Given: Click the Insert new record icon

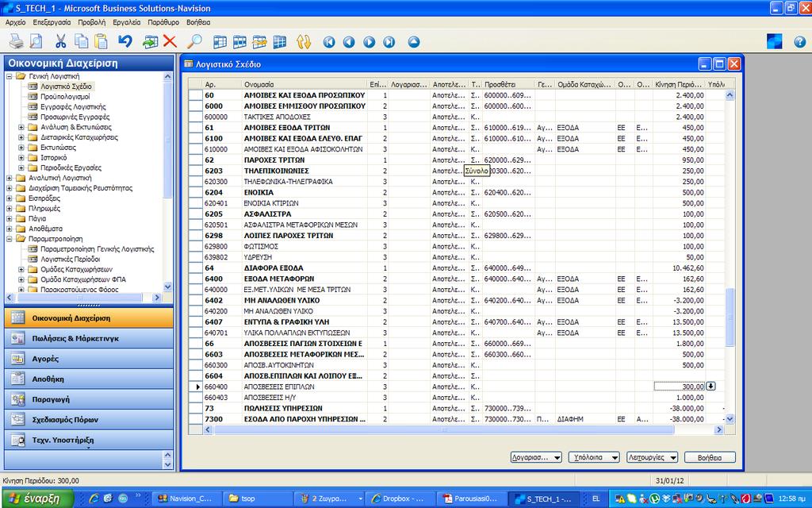Looking at the screenshot, I should [150, 41].
